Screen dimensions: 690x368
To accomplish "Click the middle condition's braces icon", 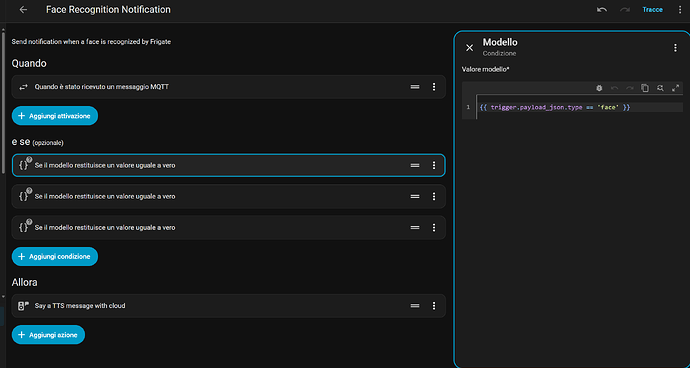I will coord(24,195).
